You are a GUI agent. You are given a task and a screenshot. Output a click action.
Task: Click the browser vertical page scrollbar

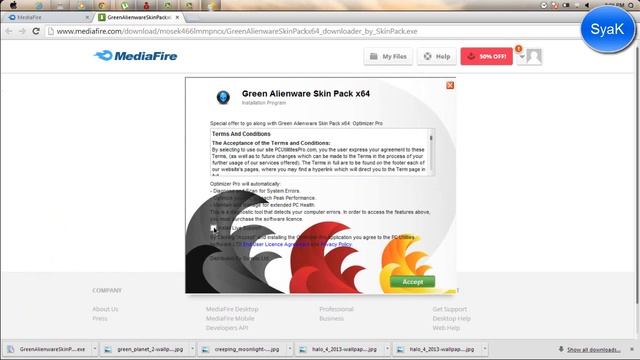point(638,176)
